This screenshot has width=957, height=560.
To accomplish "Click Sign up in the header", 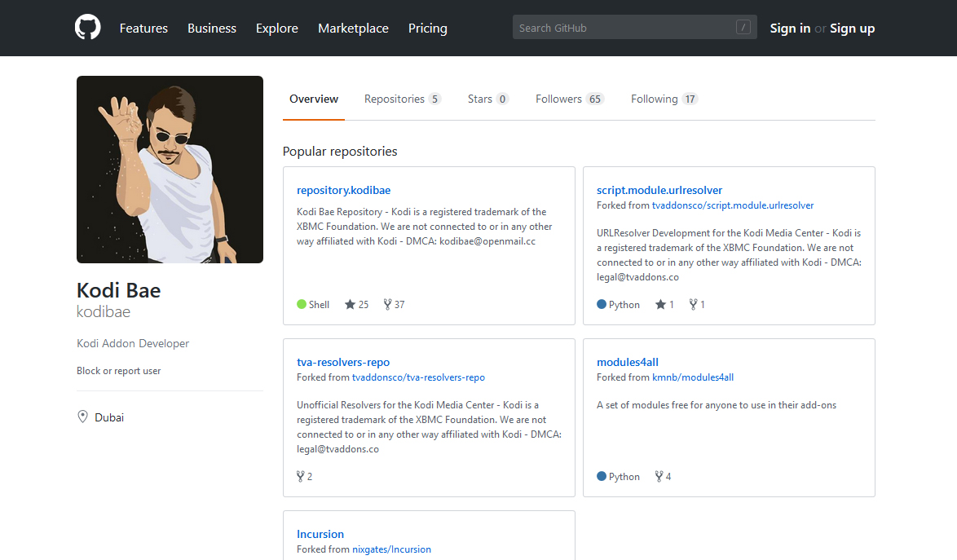I will [x=853, y=28].
